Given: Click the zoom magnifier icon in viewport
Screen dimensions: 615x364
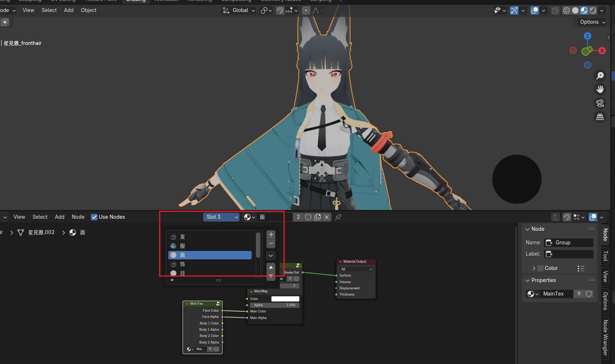Looking at the screenshot, I should [600, 76].
